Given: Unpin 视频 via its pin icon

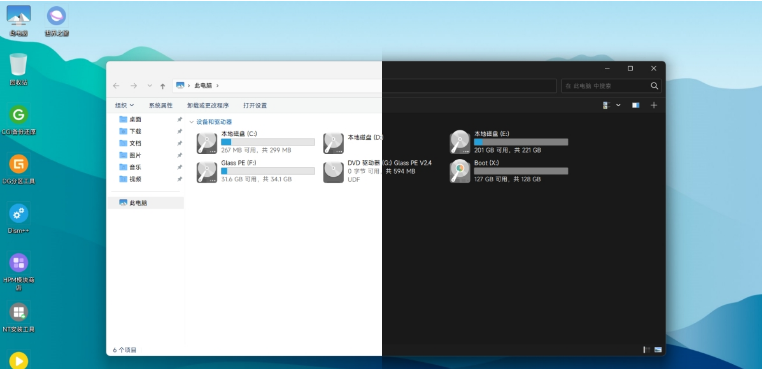Looking at the screenshot, I should pyautogui.click(x=179, y=179).
